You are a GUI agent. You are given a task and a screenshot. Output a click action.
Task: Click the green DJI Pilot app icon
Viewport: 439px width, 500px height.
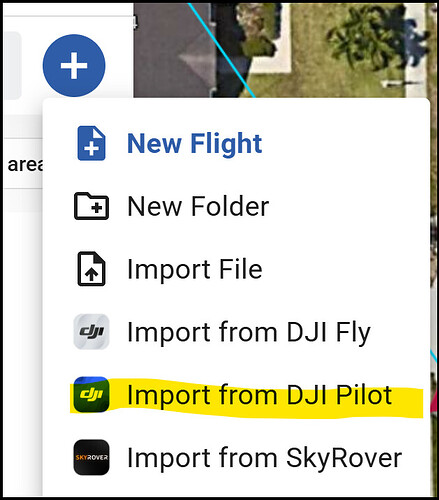[91, 394]
